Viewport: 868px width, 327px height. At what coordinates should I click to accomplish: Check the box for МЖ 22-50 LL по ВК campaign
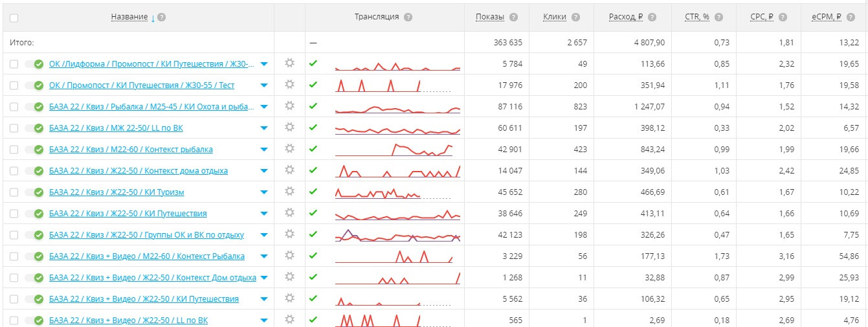coord(14,128)
